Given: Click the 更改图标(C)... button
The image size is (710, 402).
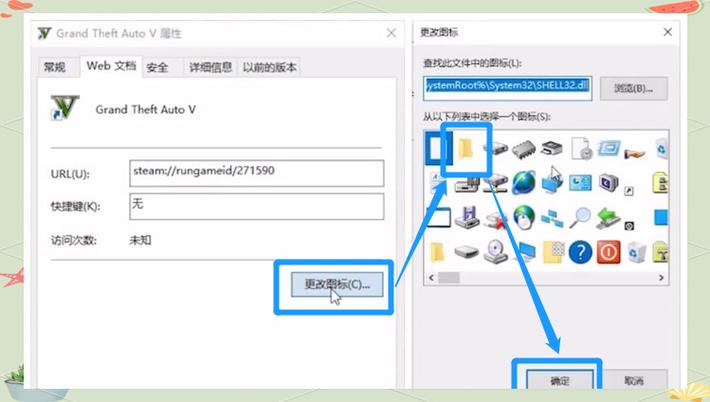Looking at the screenshot, I should (x=337, y=284).
